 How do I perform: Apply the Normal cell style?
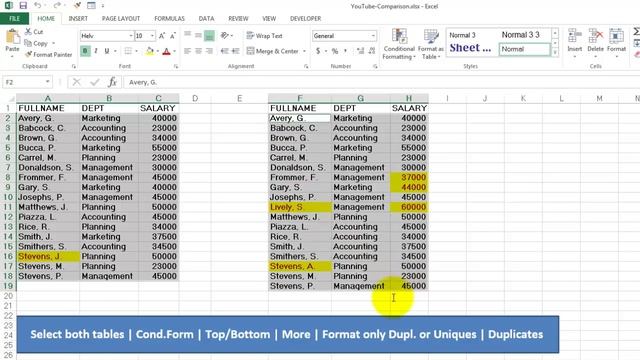tap(524, 49)
